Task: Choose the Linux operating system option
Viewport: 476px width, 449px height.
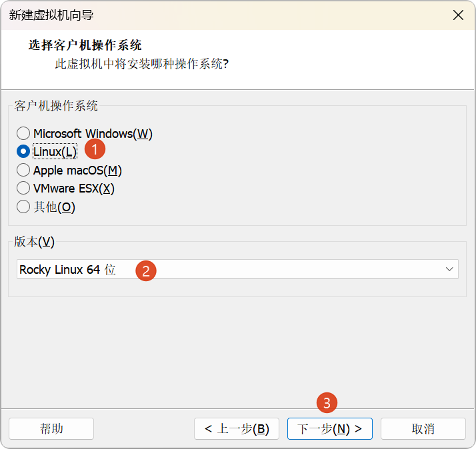Action: (x=23, y=151)
